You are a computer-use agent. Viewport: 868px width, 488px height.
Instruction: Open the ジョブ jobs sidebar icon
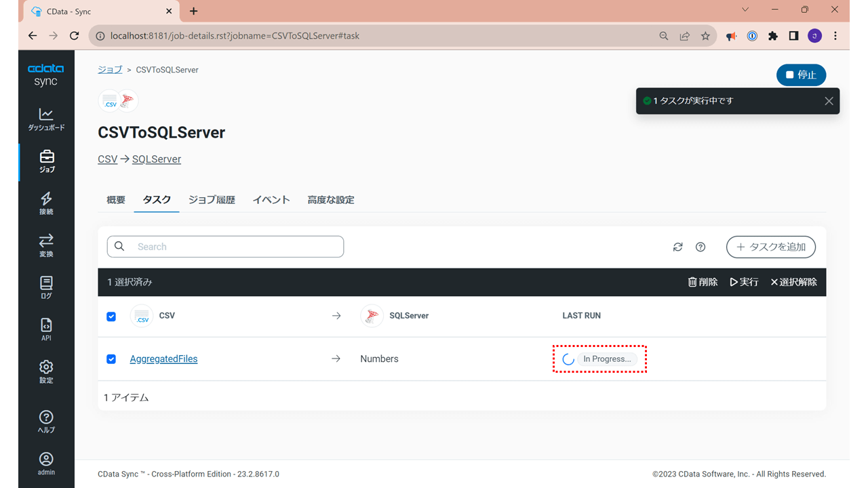click(46, 161)
